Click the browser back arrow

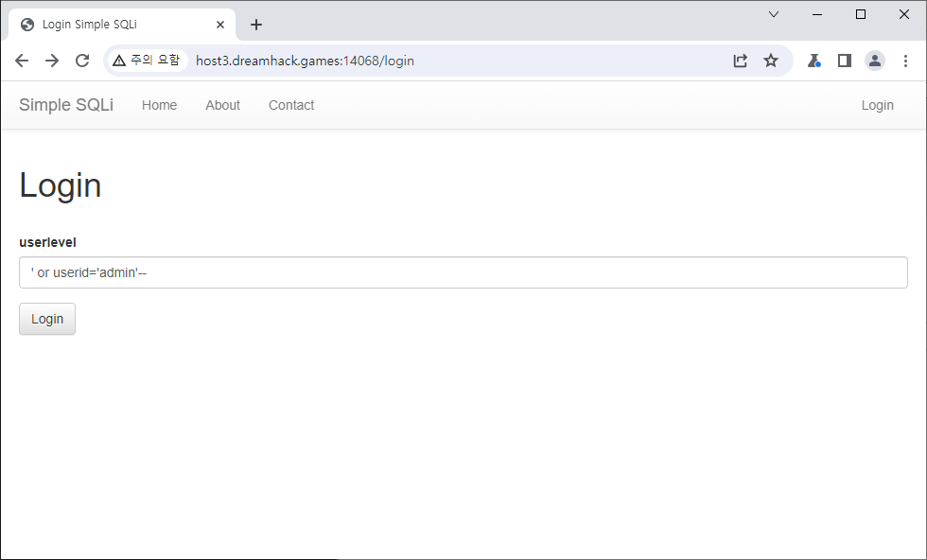point(22,61)
